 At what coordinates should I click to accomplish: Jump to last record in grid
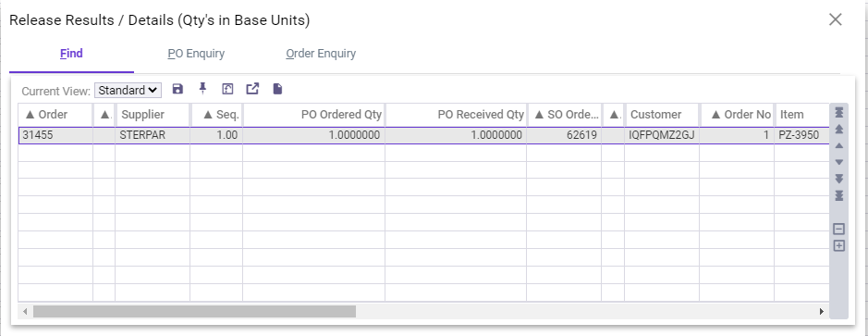[838, 195]
